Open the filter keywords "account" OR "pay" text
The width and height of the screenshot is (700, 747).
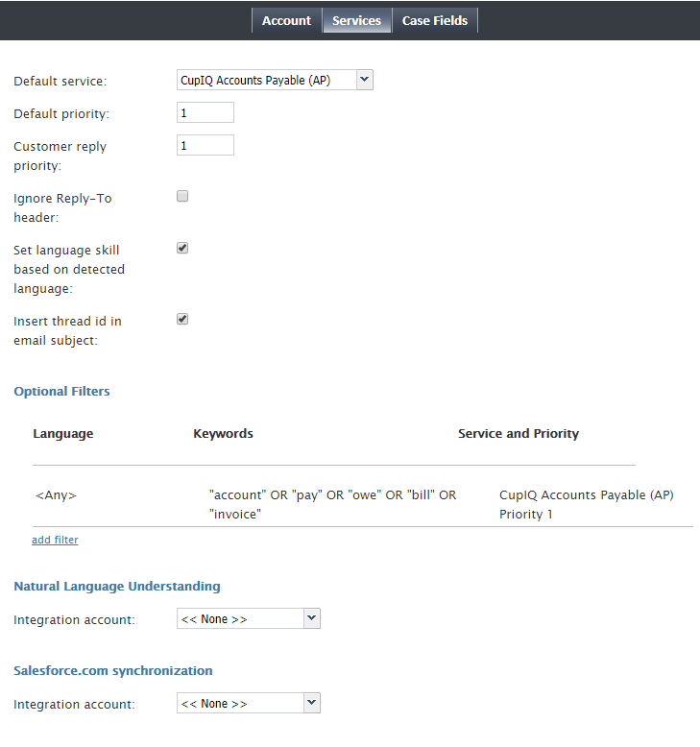click(x=332, y=504)
